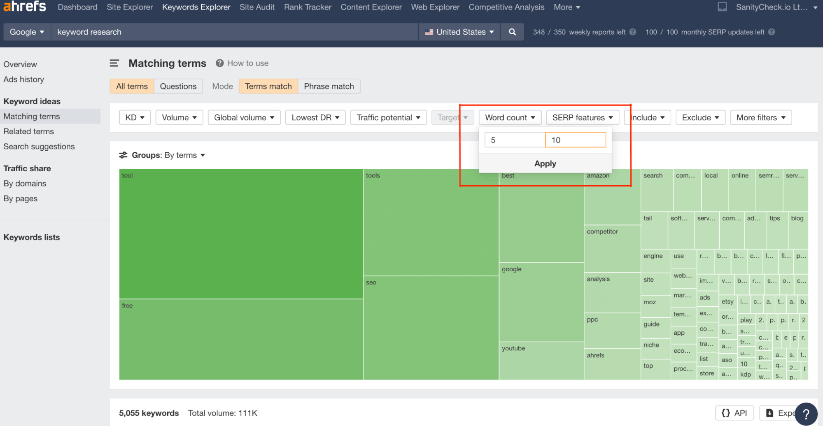Image resolution: width=823 pixels, height=426 pixels.
Task: Click the How to use help icon
Action: click(x=218, y=63)
